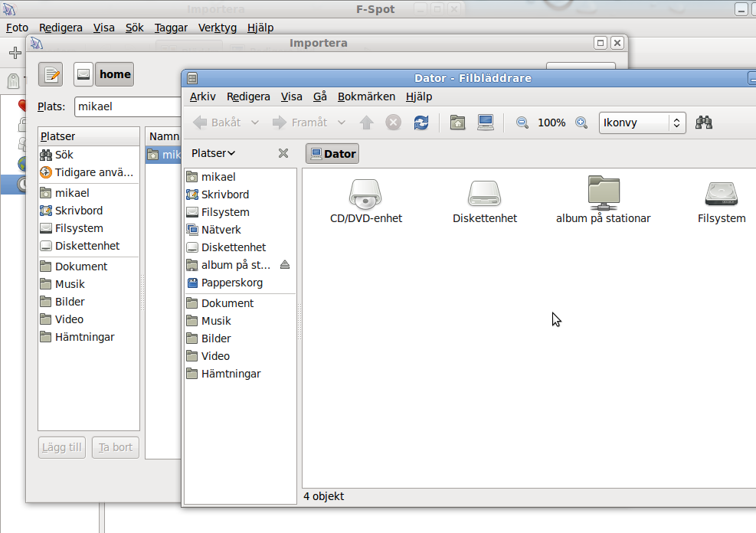
Task: Open the Verktyg menu in F-Spot
Action: click(218, 28)
